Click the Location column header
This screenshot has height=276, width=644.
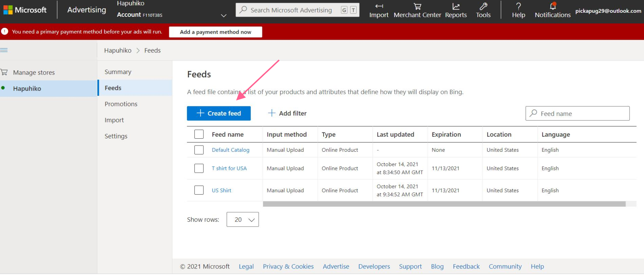pyautogui.click(x=499, y=135)
